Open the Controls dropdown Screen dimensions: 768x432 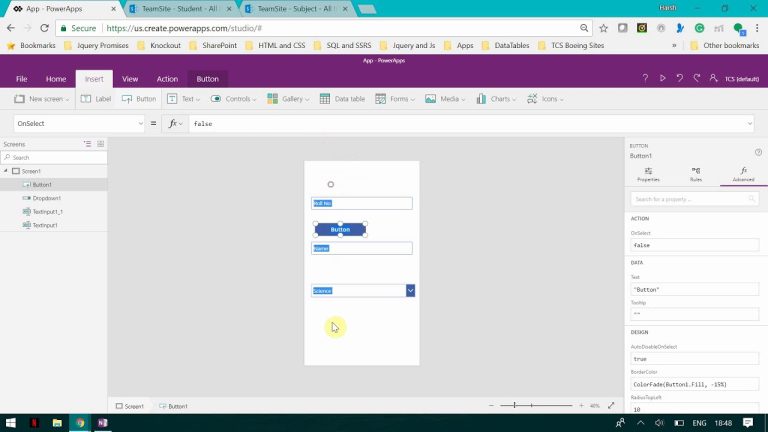(x=233, y=99)
